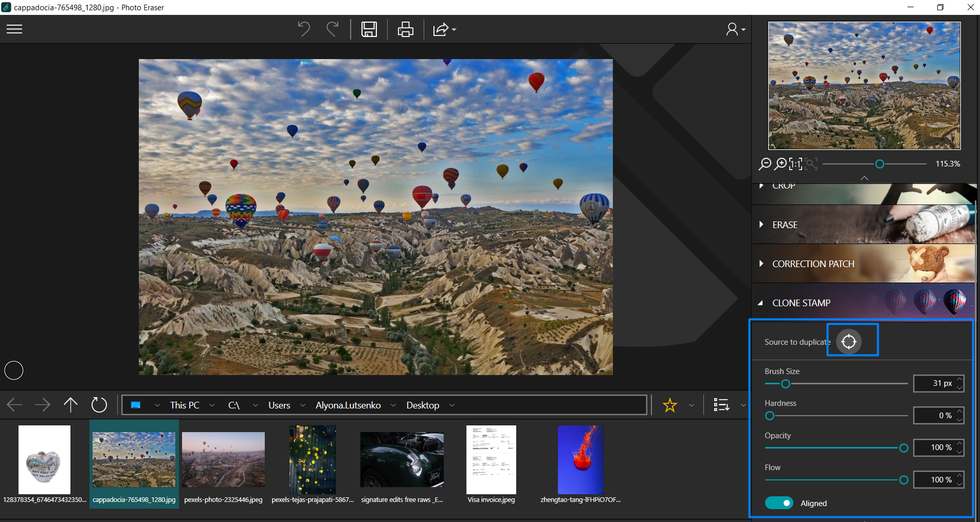This screenshot has height=522, width=980.
Task: Open dropdown arrow after Users
Action: pos(303,405)
